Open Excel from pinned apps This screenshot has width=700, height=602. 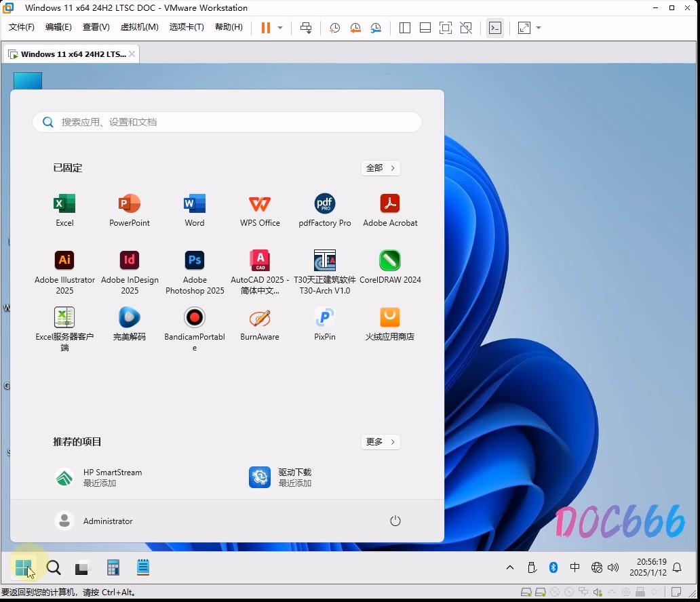(x=64, y=210)
